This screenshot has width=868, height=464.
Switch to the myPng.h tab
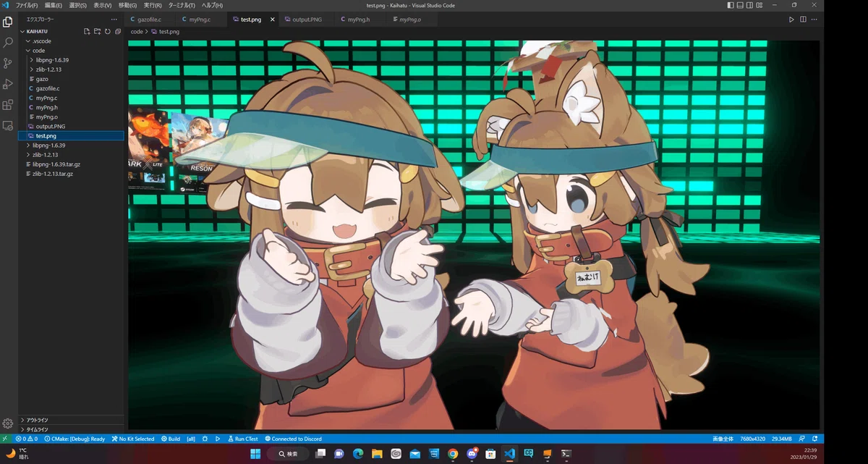click(x=358, y=20)
